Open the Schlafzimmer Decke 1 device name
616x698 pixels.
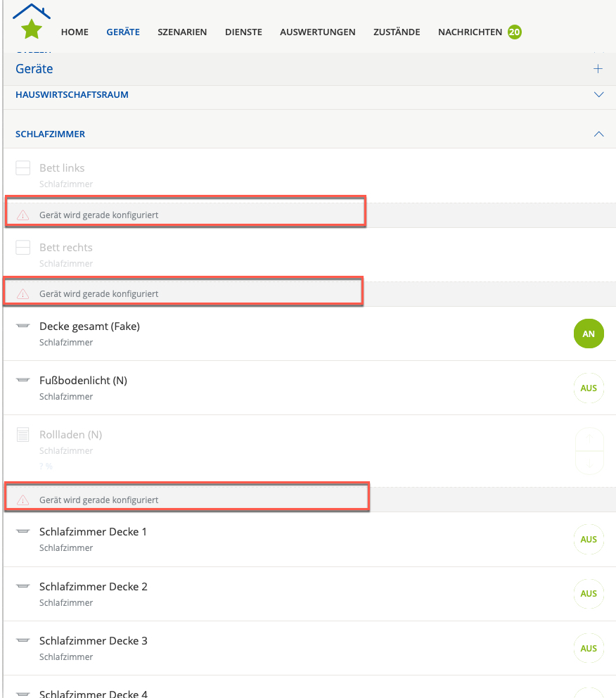coord(93,532)
